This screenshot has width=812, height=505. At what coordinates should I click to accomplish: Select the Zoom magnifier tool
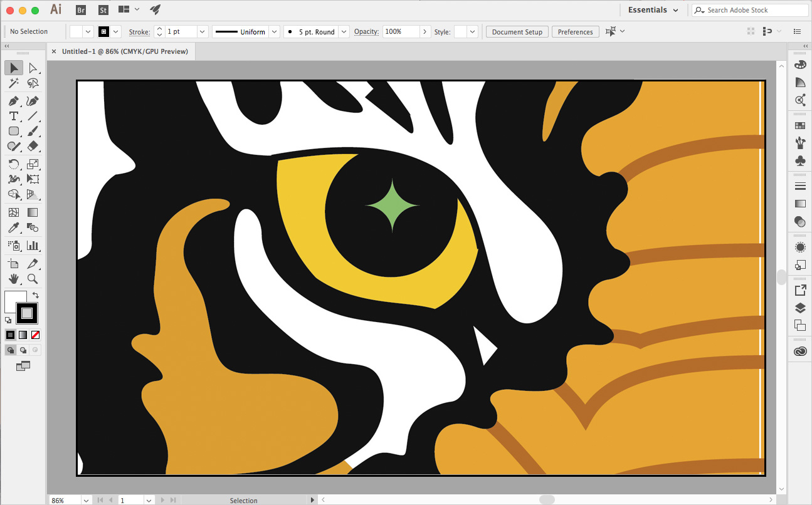click(x=33, y=279)
